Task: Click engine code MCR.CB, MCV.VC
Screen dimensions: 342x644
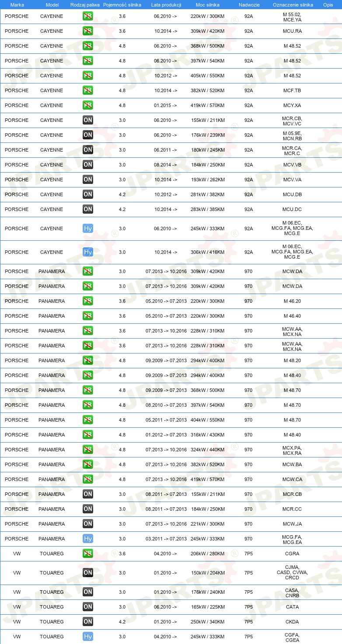Action: [x=292, y=121]
